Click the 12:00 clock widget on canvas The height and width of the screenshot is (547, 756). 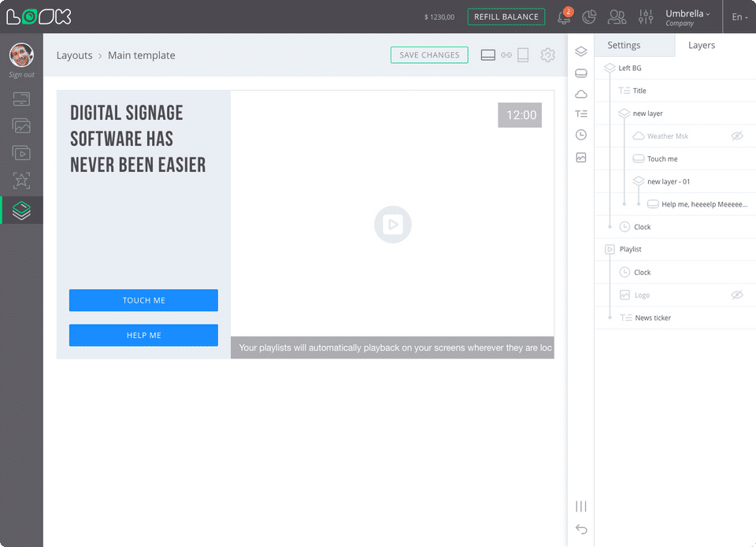(520, 115)
